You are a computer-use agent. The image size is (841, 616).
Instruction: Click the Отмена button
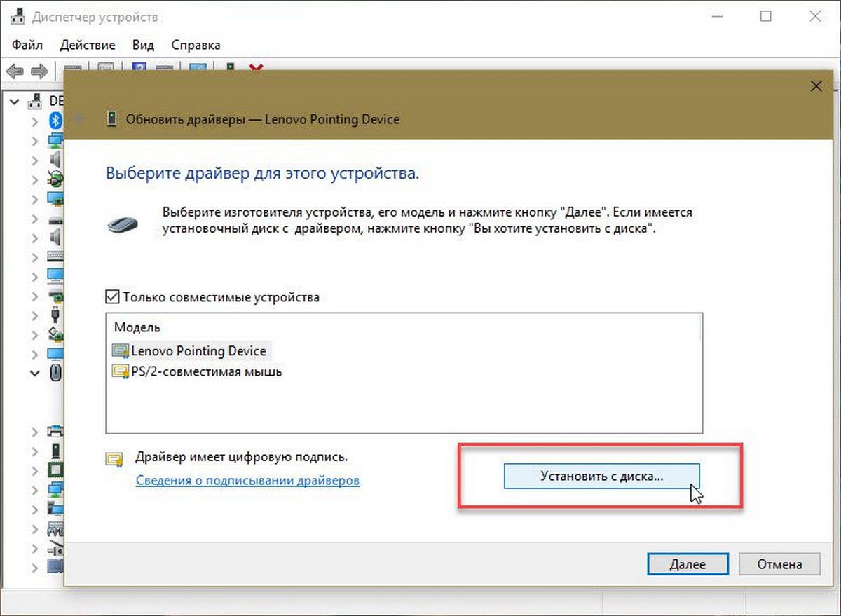779,563
